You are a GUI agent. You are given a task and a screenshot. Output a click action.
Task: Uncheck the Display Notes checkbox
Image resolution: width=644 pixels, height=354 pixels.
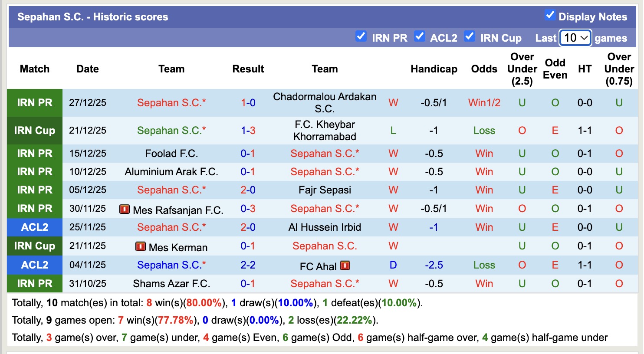(x=550, y=14)
